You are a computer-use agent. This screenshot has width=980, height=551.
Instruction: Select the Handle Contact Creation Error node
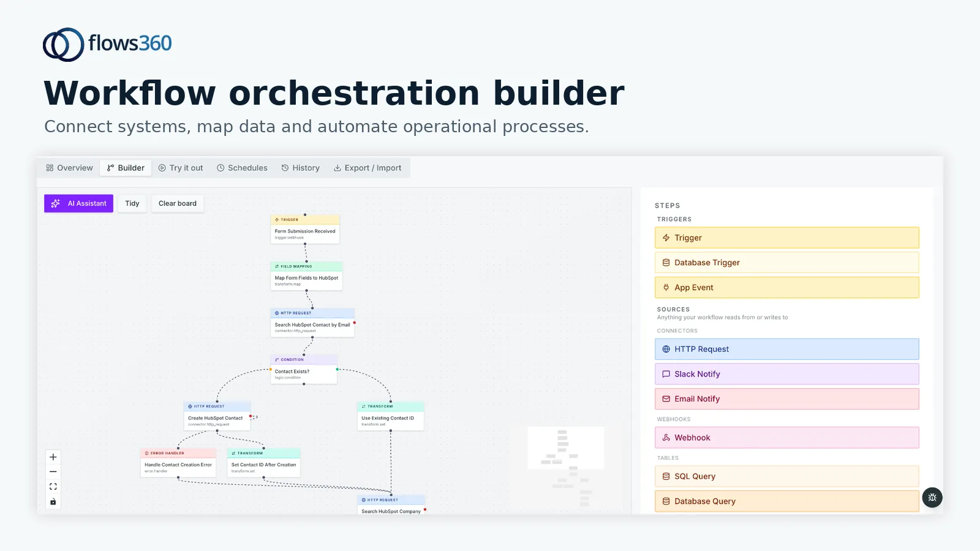coord(178,463)
